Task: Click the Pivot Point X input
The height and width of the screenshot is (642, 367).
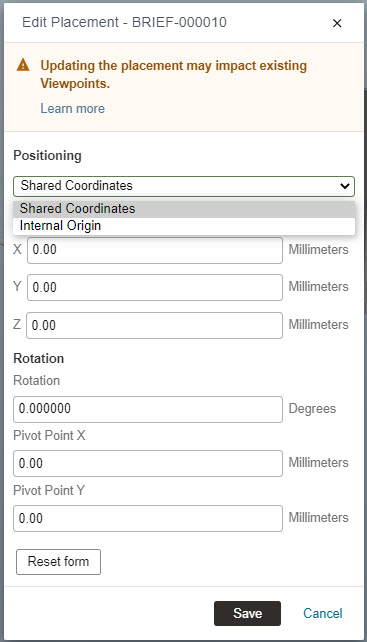Action: [148, 463]
